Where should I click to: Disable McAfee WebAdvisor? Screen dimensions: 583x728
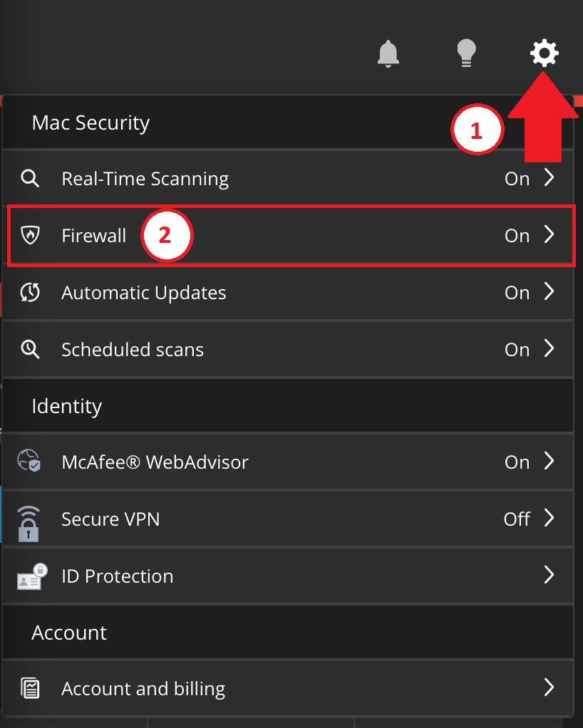coord(516,462)
